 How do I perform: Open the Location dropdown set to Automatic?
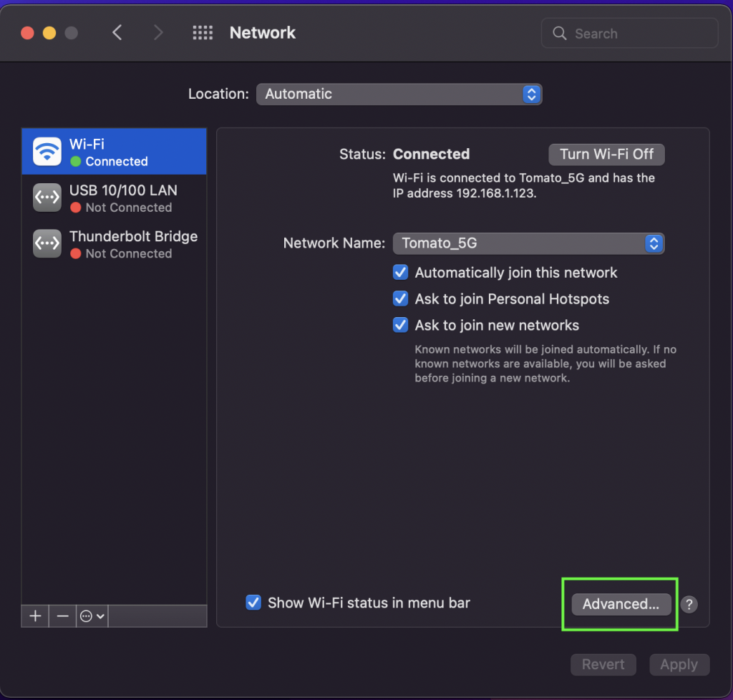click(x=399, y=94)
